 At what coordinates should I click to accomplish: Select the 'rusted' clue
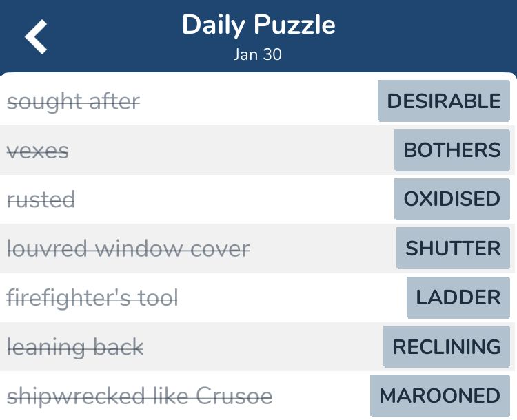coord(41,200)
